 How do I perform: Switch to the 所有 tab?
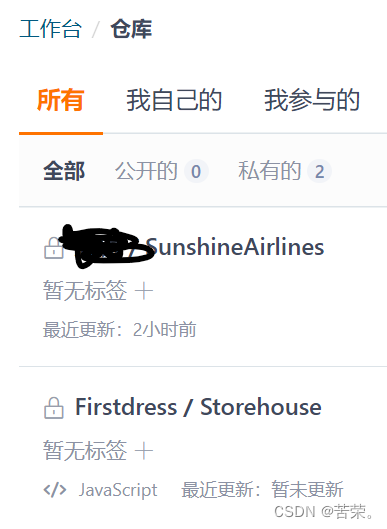[x=61, y=100]
